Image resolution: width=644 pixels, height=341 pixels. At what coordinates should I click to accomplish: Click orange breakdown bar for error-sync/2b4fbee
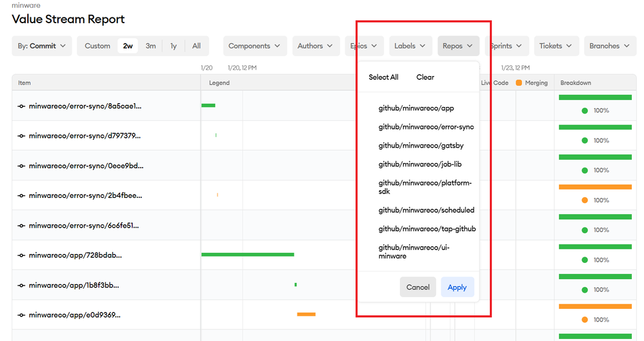[x=595, y=187]
